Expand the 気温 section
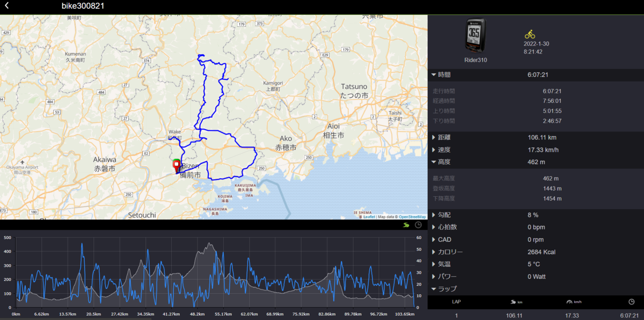644x320 pixels. (x=434, y=264)
